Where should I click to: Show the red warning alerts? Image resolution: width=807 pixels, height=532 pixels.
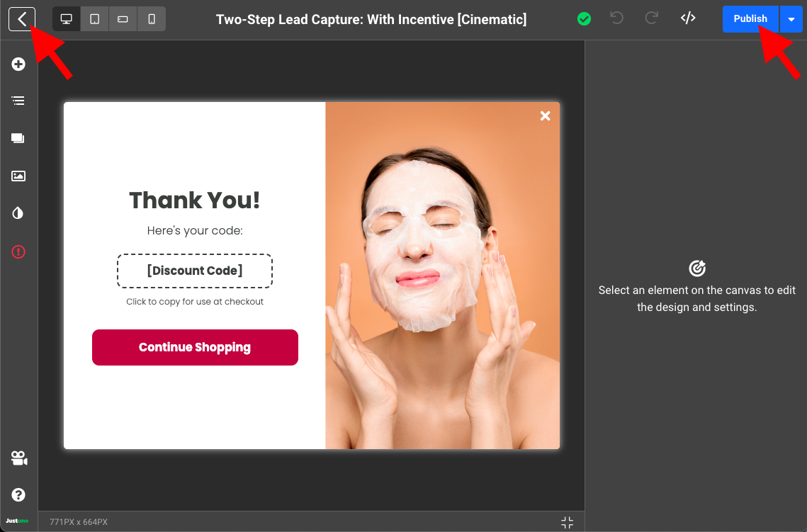coord(18,251)
